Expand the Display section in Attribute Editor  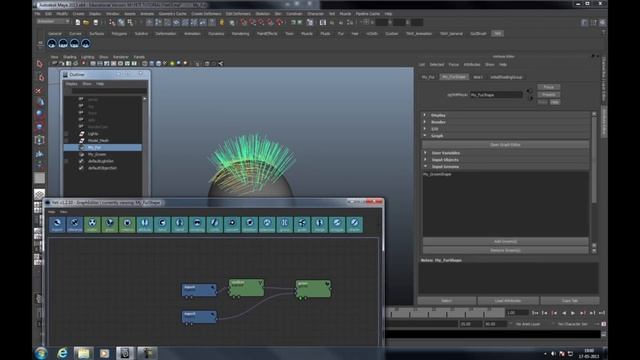505,115
